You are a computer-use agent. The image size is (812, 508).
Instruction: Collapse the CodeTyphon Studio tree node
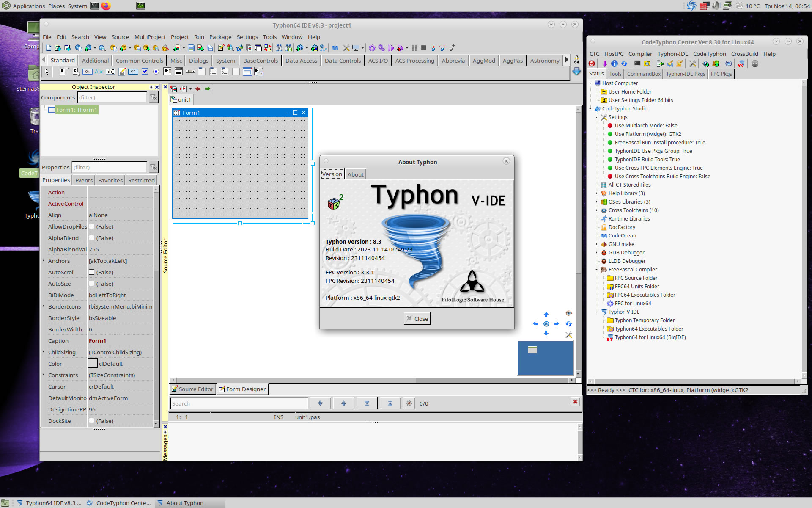point(590,109)
